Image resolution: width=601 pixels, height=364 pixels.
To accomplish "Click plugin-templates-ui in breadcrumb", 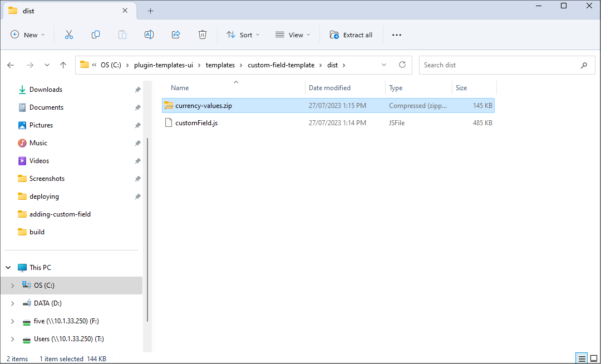I will [x=164, y=65].
